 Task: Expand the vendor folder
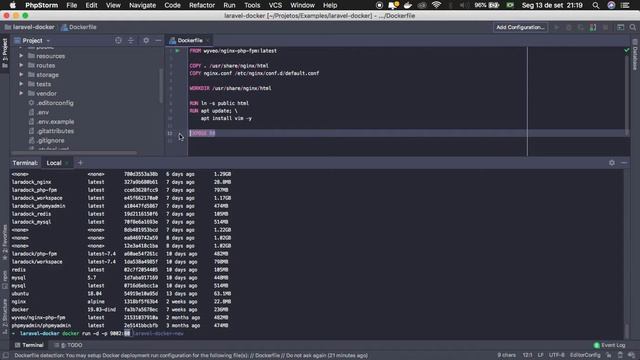click(x=21, y=93)
